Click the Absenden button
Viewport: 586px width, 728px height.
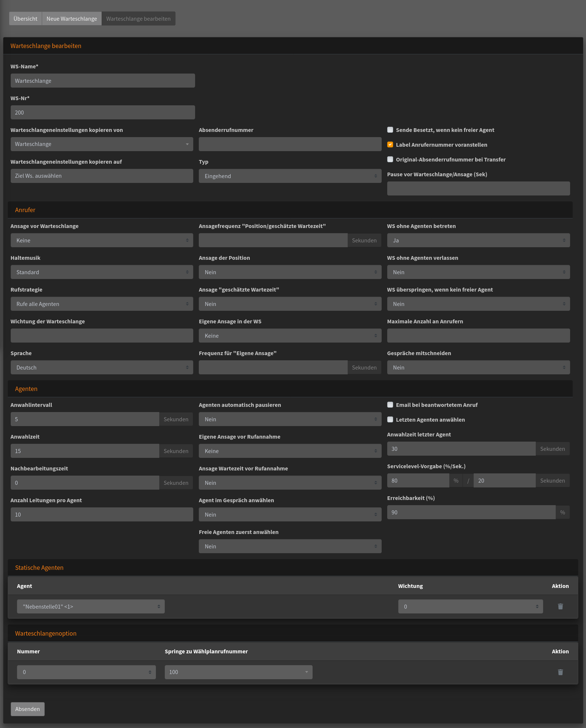(28, 709)
